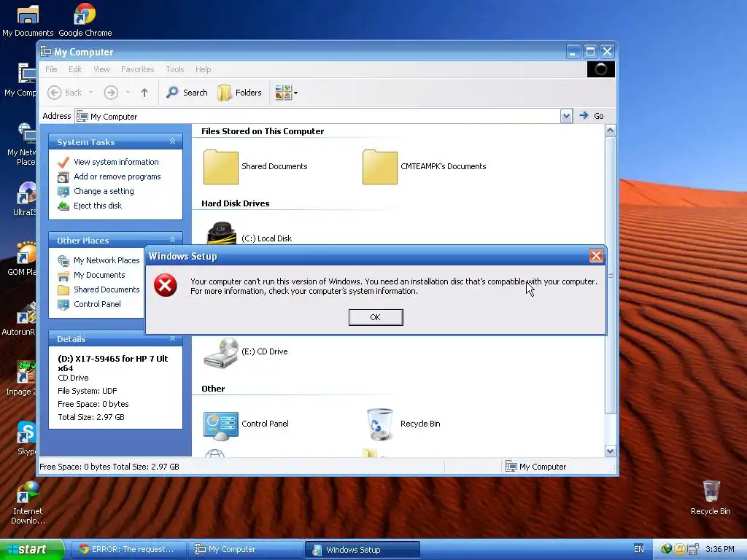Screen dimensions: 747x560
Task: Click Eject this disk link
Action: point(98,206)
